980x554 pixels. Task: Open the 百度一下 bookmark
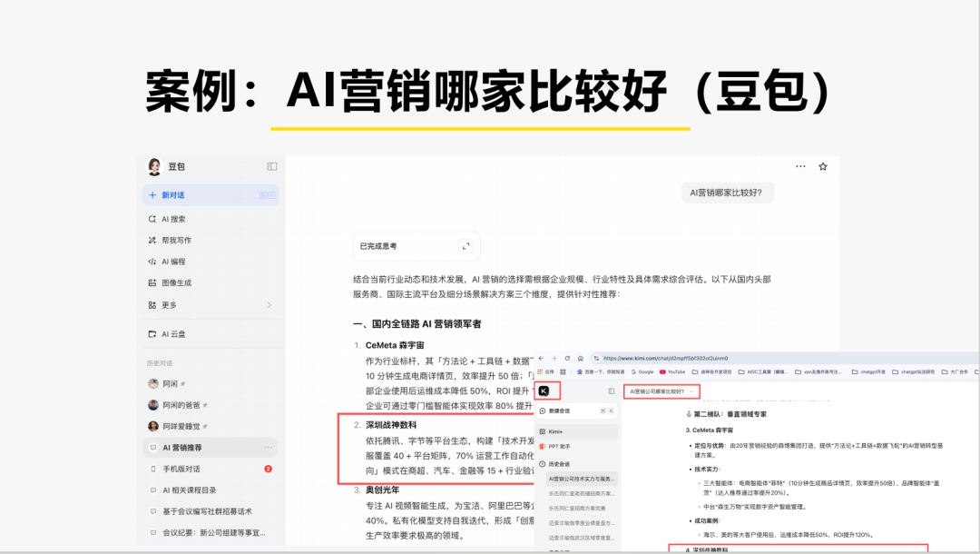(x=601, y=371)
